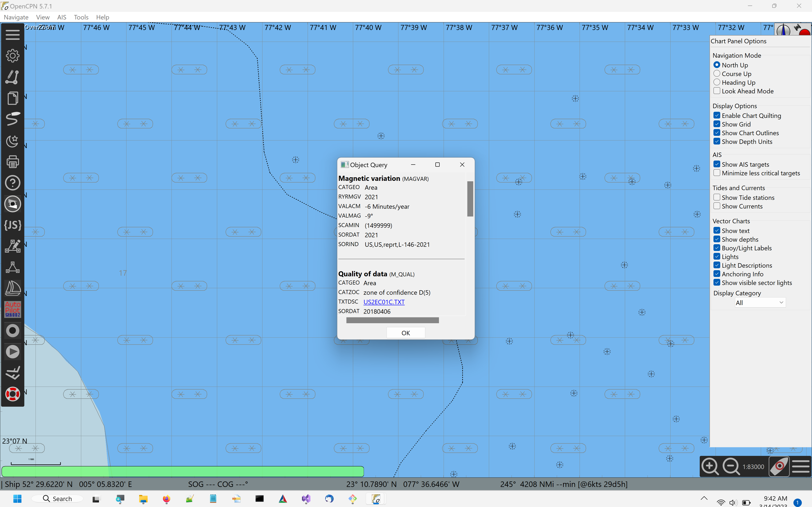Viewport: 812px width, 507px height.
Task: Enable Show Tide stations
Action: click(717, 197)
